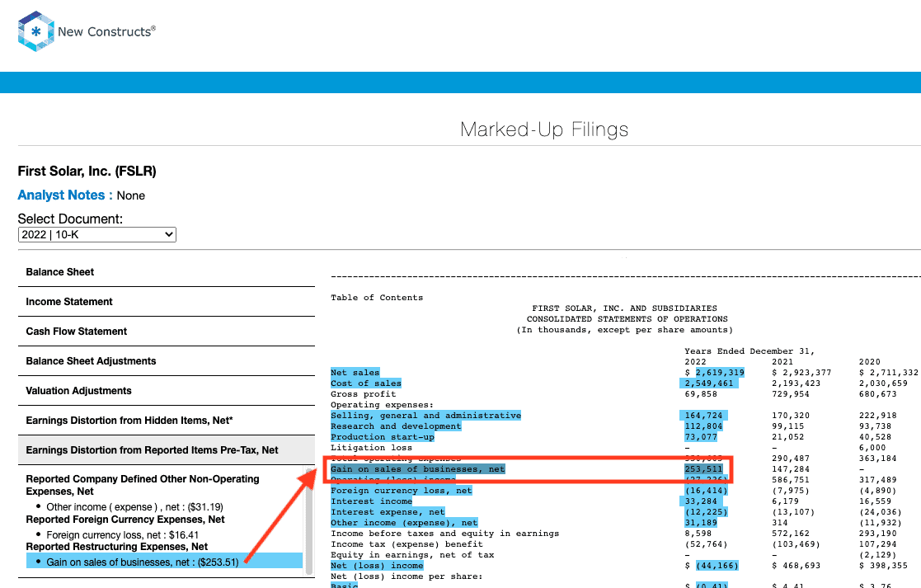Image resolution: width=921 pixels, height=588 pixels.
Task: Click the New Constructs logo
Action: (x=87, y=31)
